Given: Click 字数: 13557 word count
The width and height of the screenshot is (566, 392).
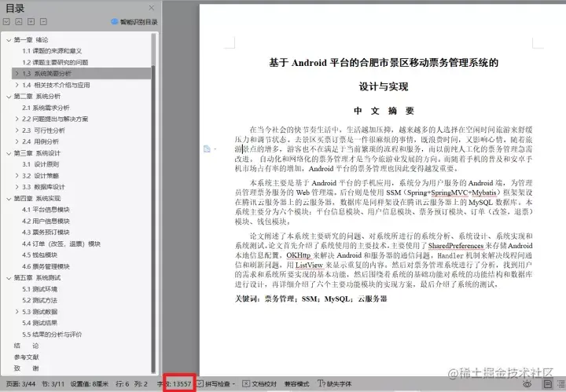Looking at the screenshot, I should [x=174, y=384].
